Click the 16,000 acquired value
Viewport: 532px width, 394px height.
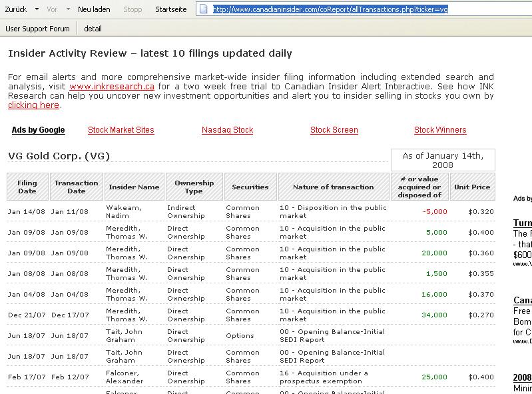point(434,295)
